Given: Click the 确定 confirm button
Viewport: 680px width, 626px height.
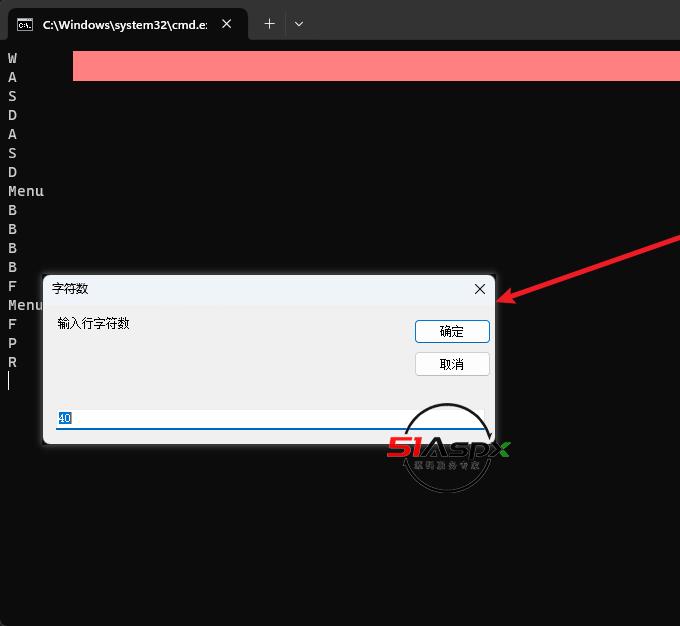Looking at the screenshot, I should tap(452, 332).
